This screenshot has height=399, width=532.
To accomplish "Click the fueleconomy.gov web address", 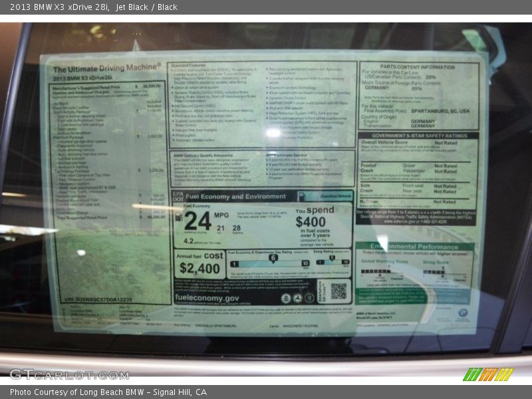I will (207, 298).
